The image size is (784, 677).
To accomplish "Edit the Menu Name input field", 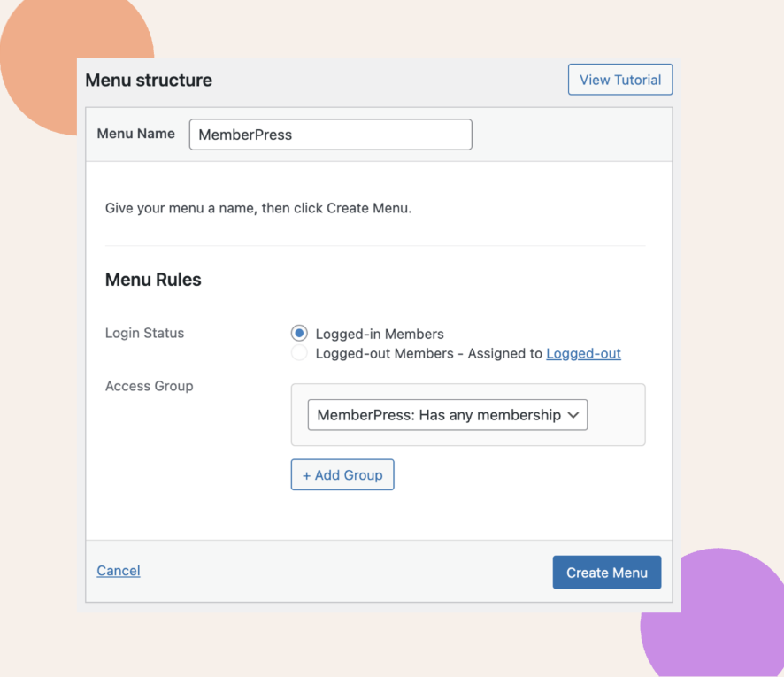I will [x=330, y=135].
